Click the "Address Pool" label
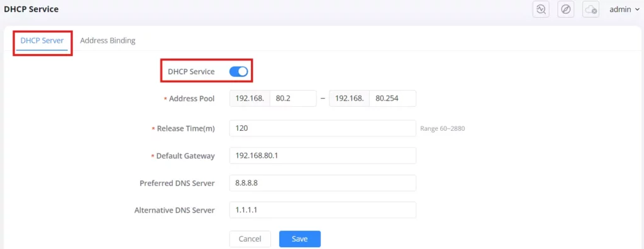Viewport: 644px width, 249px height. (x=192, y=99)
